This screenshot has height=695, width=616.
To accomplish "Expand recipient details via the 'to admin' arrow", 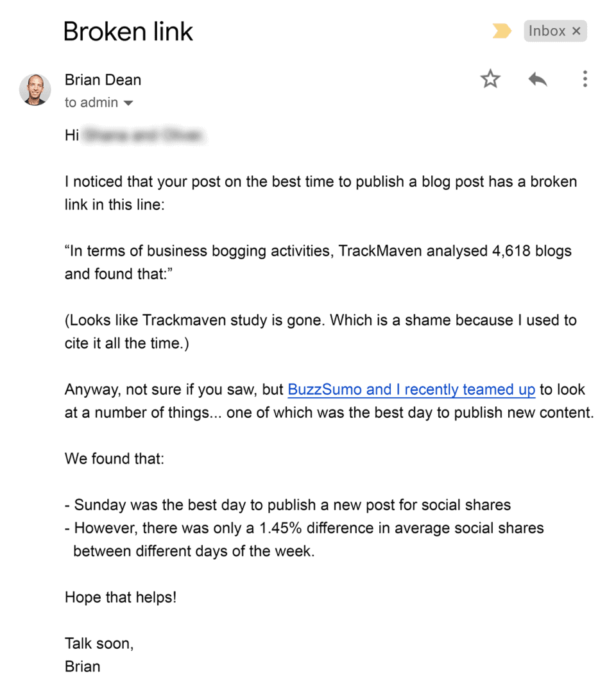I will (x=128, y=102).
